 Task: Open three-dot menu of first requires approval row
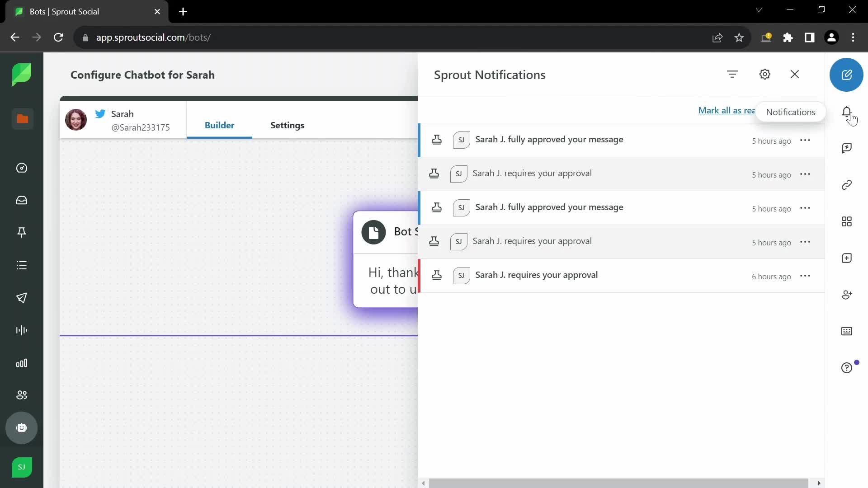coord(805,174)
